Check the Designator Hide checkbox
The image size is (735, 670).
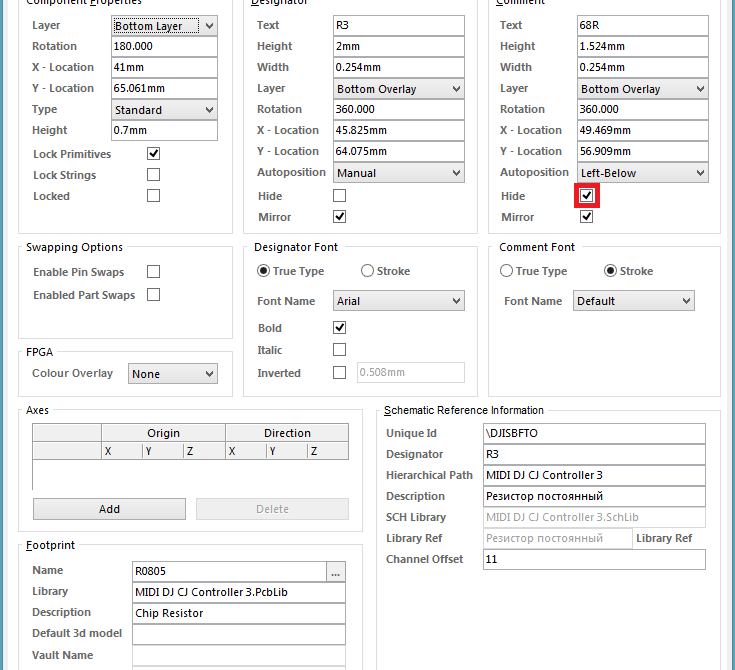coord(339,196)
